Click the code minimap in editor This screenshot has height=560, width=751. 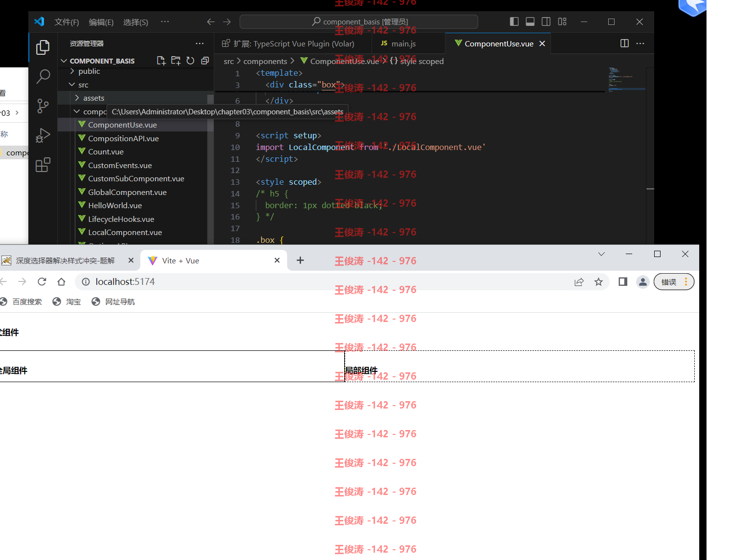tap(626, 80)
